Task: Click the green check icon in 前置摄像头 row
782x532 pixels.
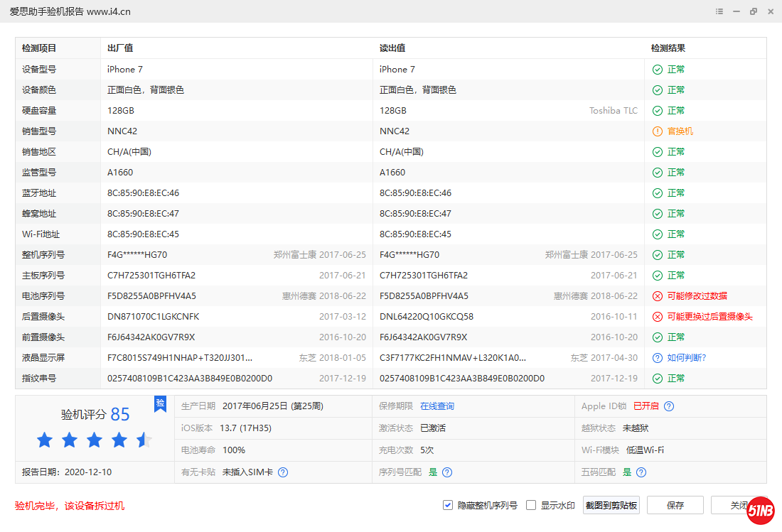Action: coord(658,337)
